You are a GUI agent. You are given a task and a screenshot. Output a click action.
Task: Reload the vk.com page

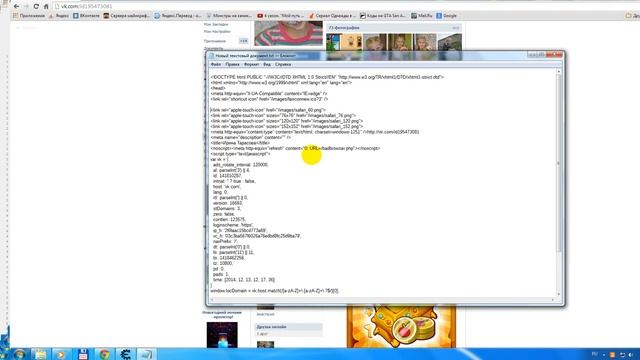pos(36,7)
